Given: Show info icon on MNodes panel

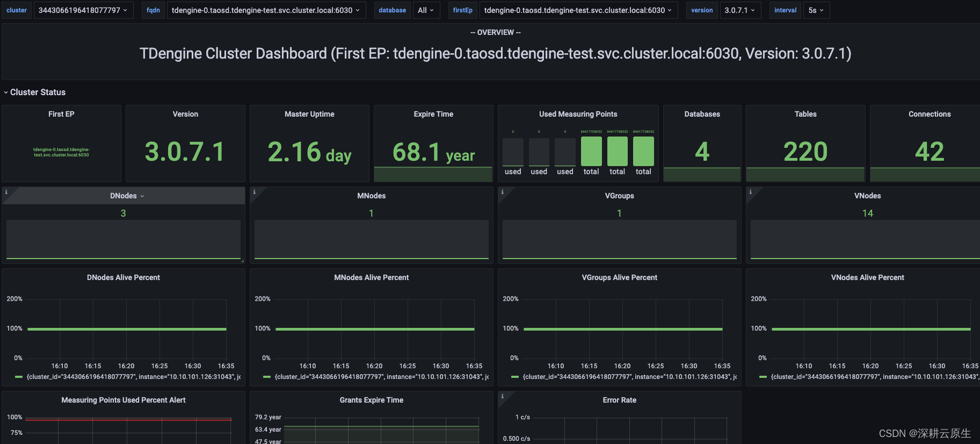Looking at the screenshot, I should [x=254, y=191].
